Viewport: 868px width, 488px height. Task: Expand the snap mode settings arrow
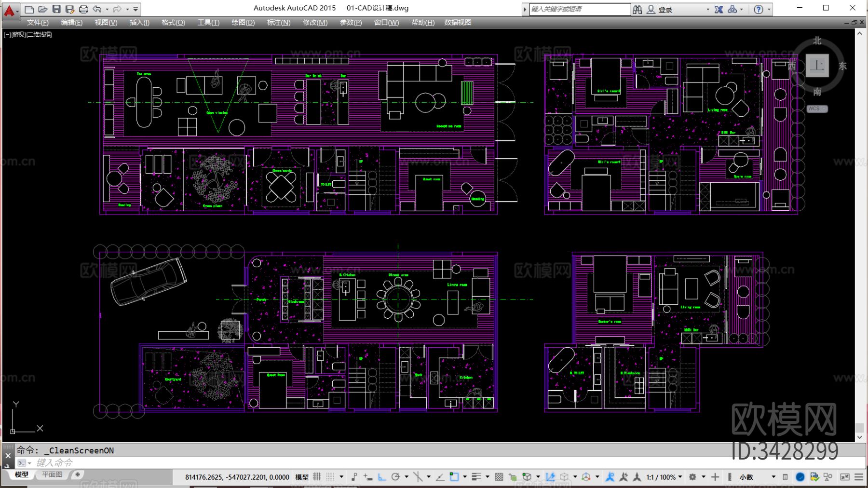coord(341,477)
